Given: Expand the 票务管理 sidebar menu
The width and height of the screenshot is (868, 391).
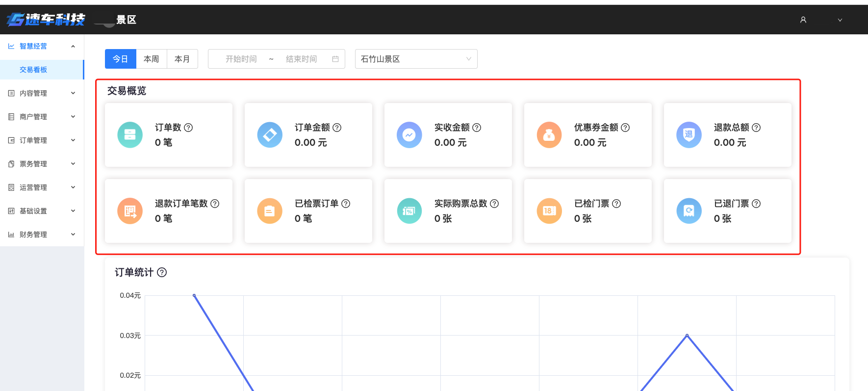Looking at the screenshot, I should click(x=73, y=164).
